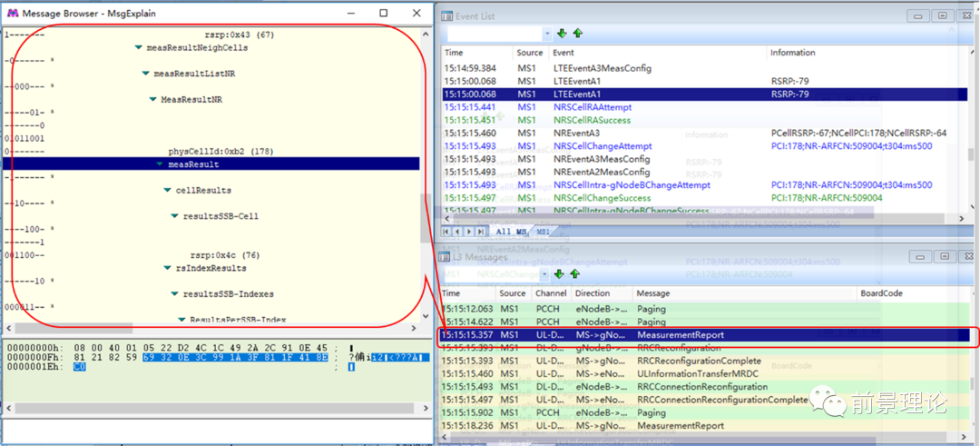This screenshot has height=446, width=980.
Task: Click the green down arrow in L3 Messages toolbar
Action: pos(560,274)
